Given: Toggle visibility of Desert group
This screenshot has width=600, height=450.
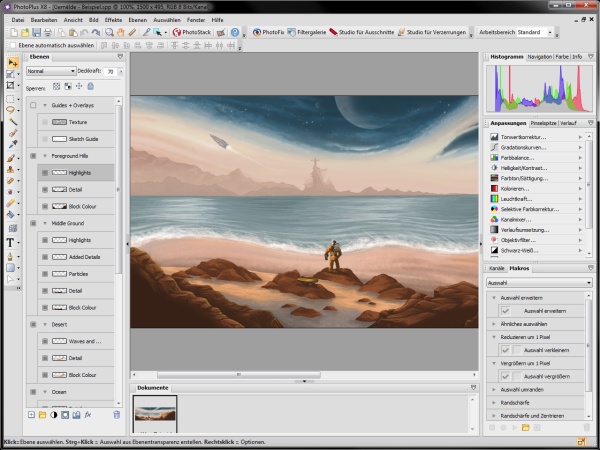Looking at the screenshot, I should point(33,324).
